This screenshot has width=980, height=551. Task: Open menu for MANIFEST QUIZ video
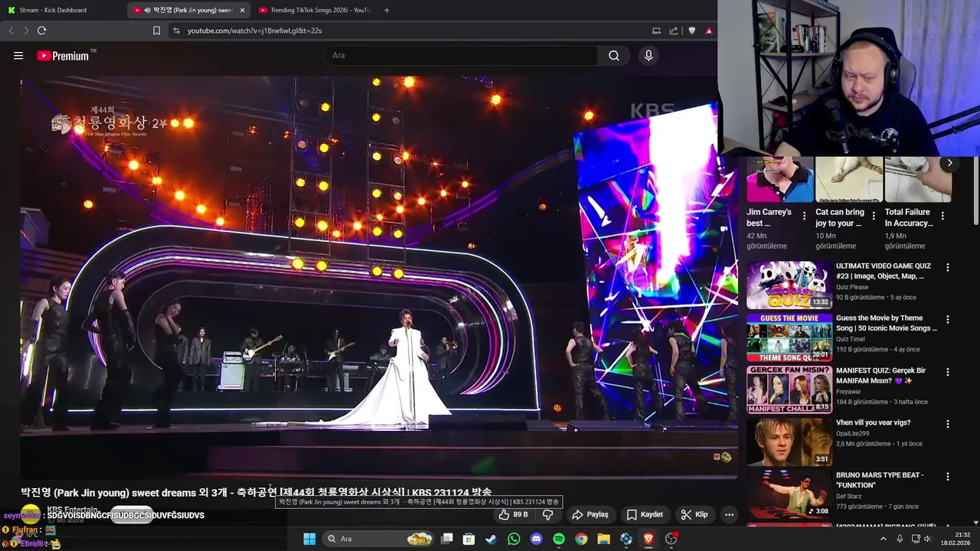[x=948, y=372]
